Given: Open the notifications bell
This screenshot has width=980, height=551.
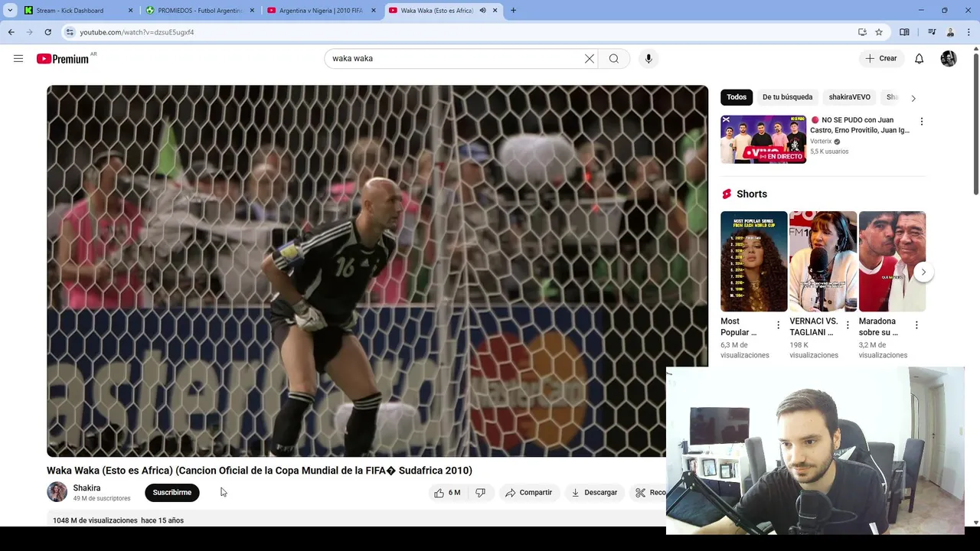Looking at the screenshot, I should coord(920,59).
